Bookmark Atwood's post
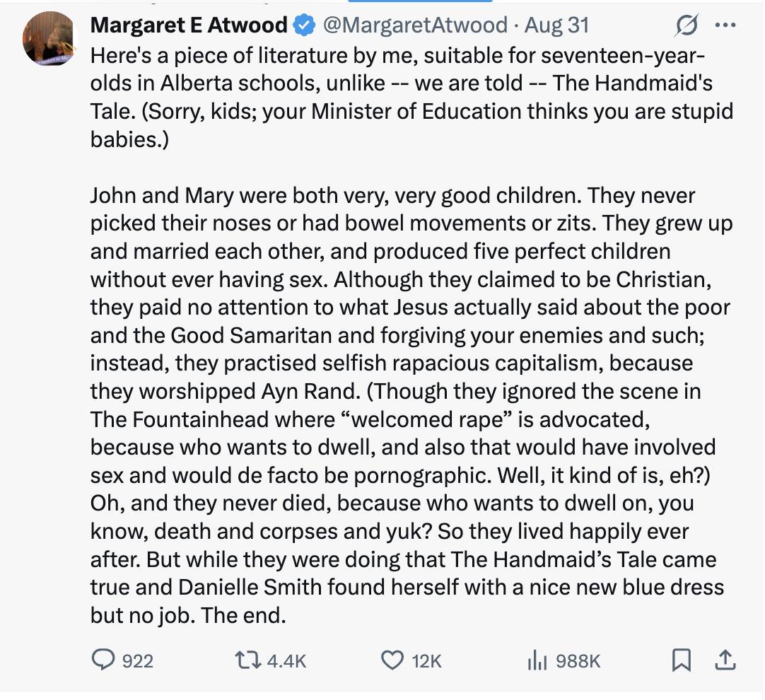The image size is (765, 700). point(680,660)
